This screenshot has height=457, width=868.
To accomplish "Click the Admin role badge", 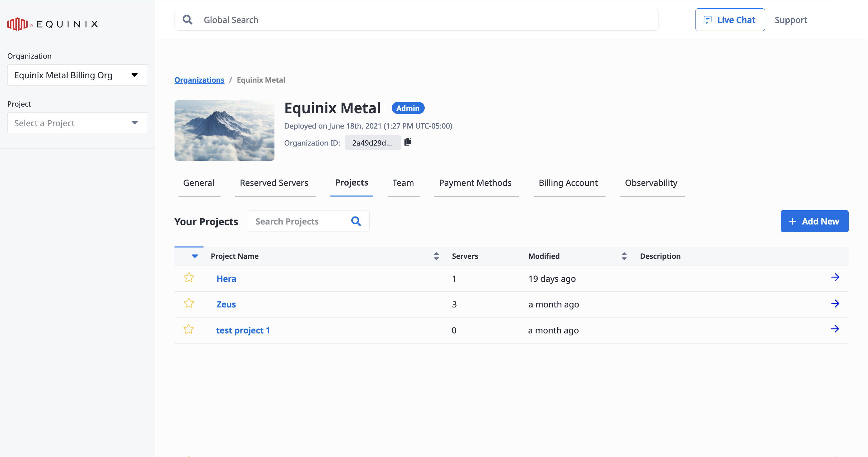I will [x=408, y=108].
